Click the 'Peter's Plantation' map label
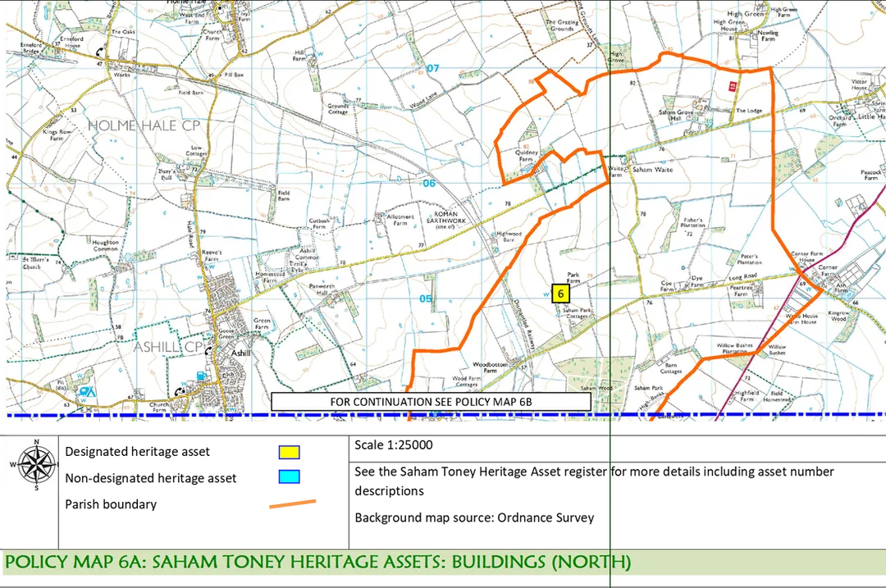The image size is (886, 588). tap(749, 259)
